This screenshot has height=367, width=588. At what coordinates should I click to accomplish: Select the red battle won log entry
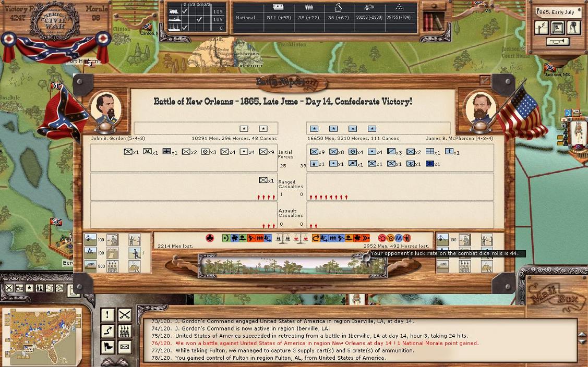[327, 343]
